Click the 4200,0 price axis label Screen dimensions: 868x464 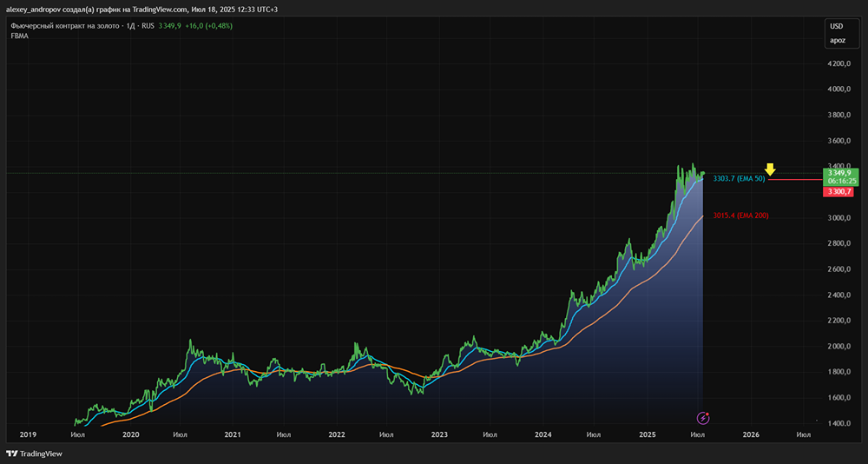click(839, 63)
